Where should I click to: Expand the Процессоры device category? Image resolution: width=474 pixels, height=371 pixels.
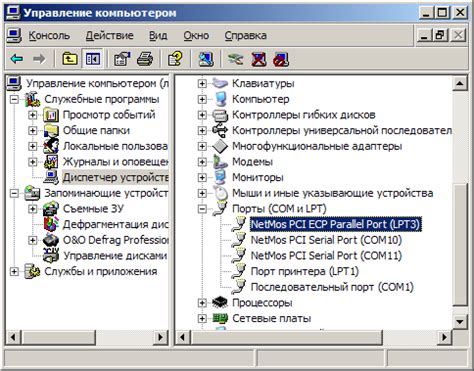(x=202, y=303)
